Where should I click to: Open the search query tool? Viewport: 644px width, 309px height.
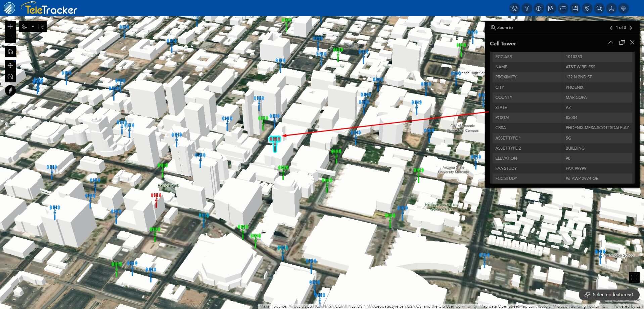(599, 8)
